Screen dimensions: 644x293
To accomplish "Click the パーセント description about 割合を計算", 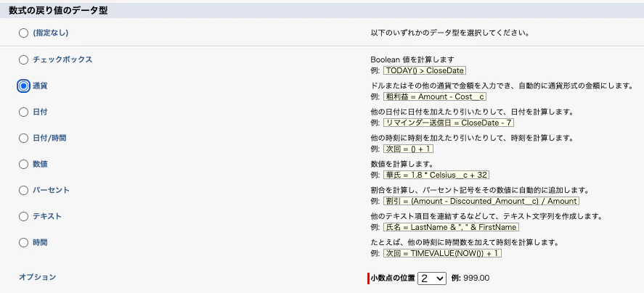I will pos(480,191).
